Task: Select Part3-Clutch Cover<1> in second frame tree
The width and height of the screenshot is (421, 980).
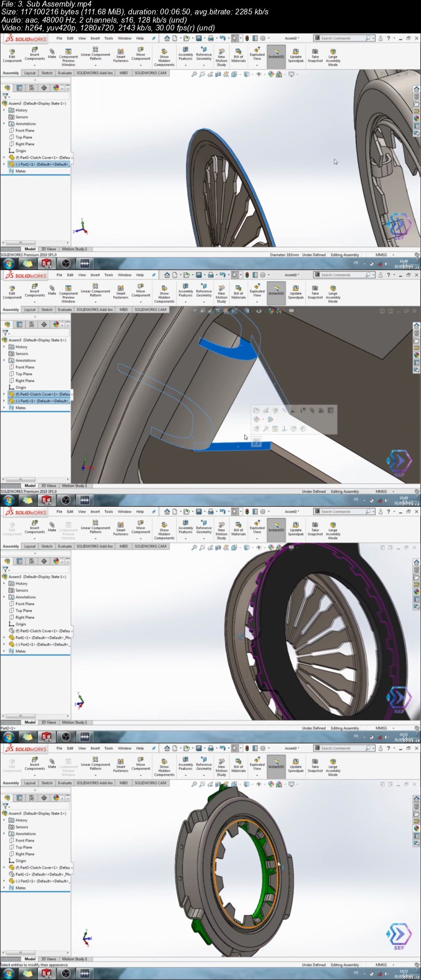Action: 40,394
